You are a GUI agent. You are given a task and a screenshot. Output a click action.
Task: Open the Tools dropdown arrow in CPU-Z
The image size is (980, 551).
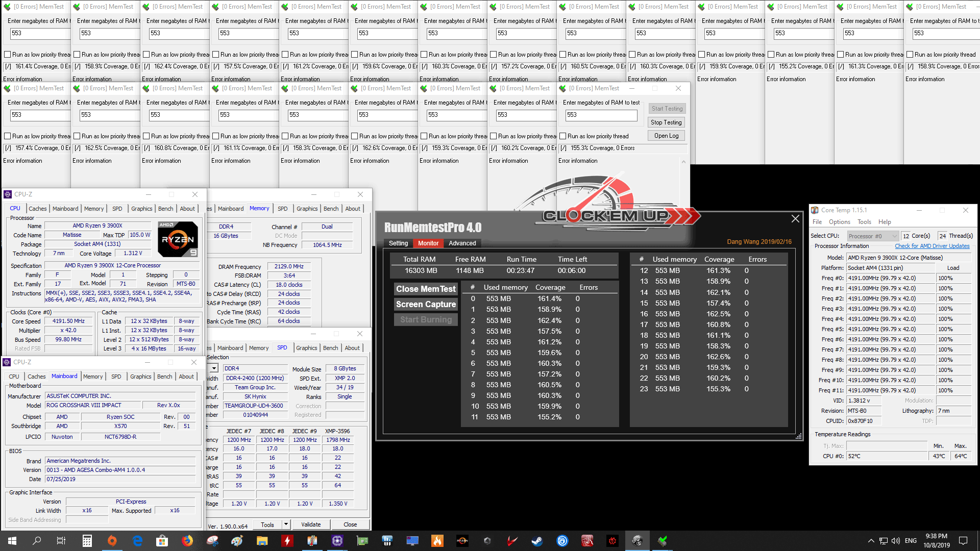(x=286, y=524)
